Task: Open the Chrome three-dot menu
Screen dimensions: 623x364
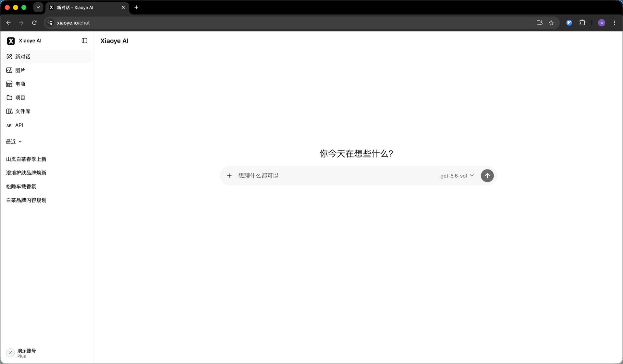Action: point(615,23)
